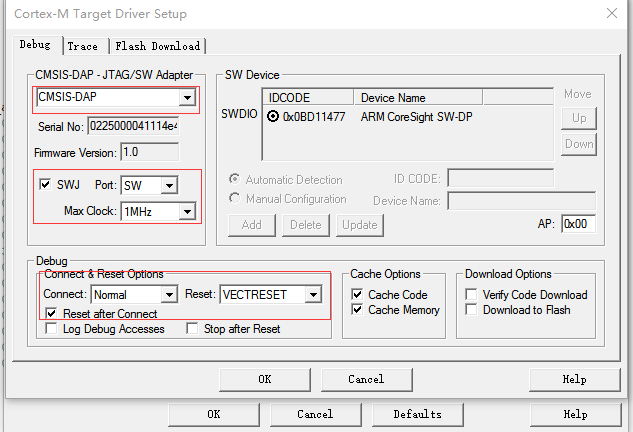The image size is (633, 432).
Task: Toggle the Cache Memory checkbox
Action: [357, 310]
